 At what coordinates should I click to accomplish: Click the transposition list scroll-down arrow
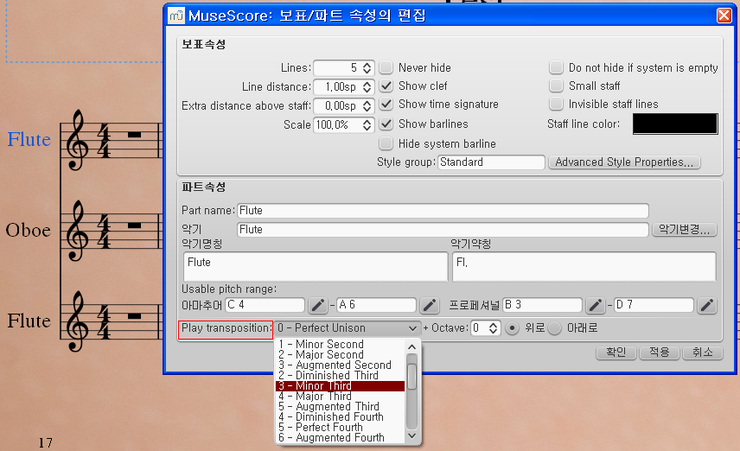(x=412, y=436)
